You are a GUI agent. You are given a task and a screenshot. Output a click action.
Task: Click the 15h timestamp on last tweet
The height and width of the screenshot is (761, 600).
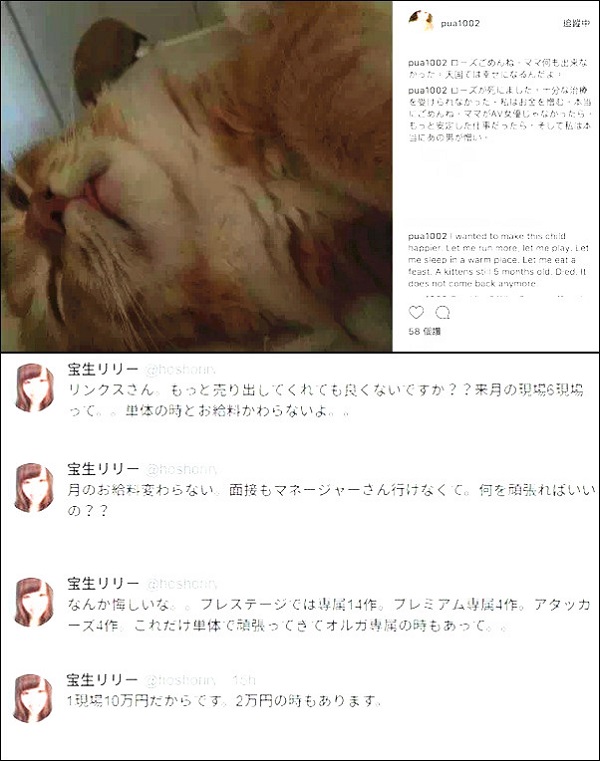tap(244, 680)
